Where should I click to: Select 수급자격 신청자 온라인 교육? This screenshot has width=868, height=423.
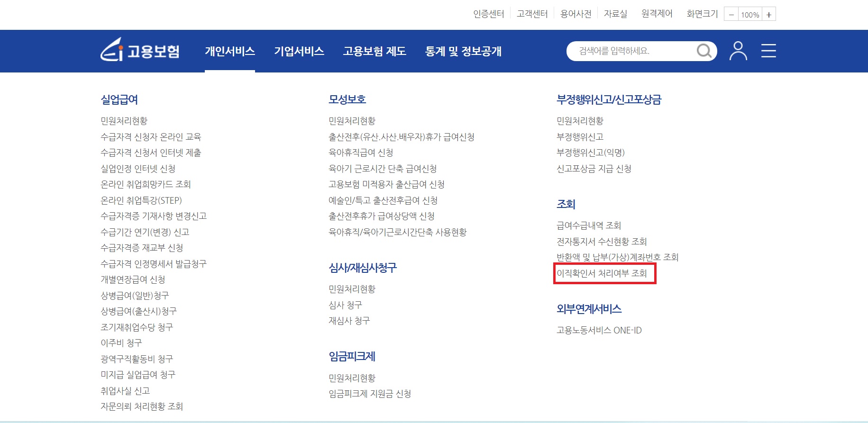coord(151,137)
